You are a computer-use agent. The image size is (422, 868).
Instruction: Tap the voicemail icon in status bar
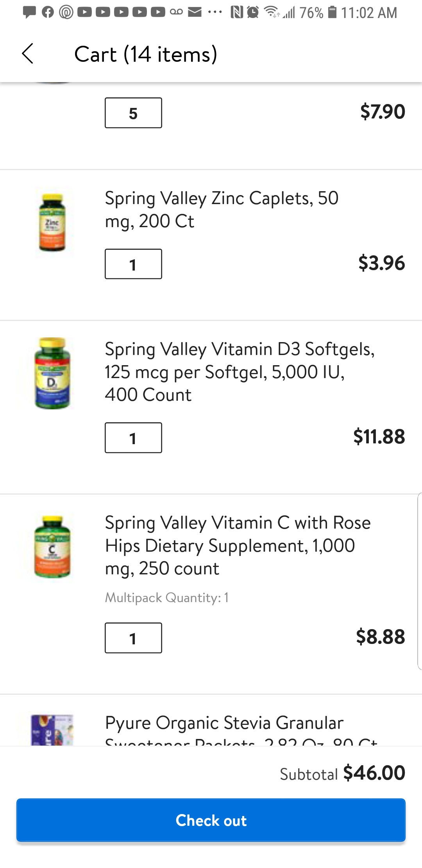click(x=176, y=12)
